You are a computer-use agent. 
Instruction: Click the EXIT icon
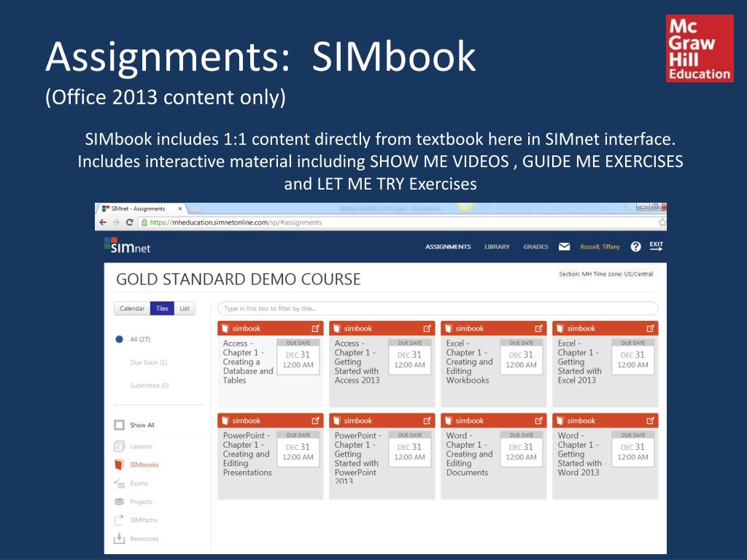[656, 246]
